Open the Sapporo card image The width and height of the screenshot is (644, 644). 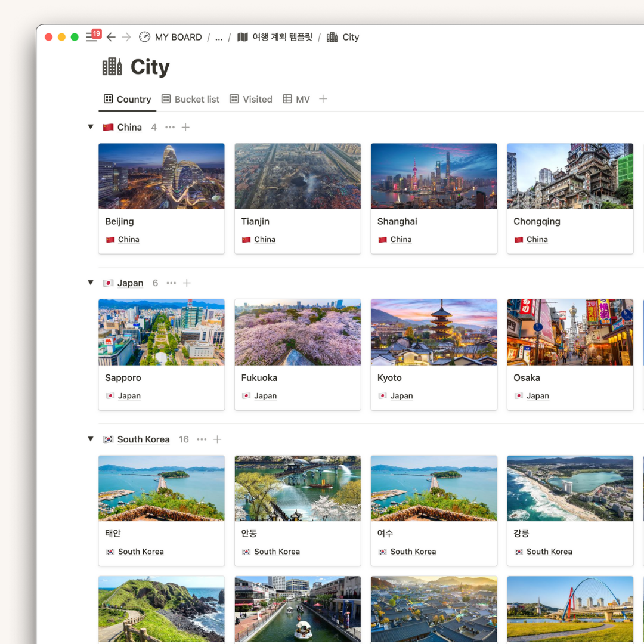(162, 332)
